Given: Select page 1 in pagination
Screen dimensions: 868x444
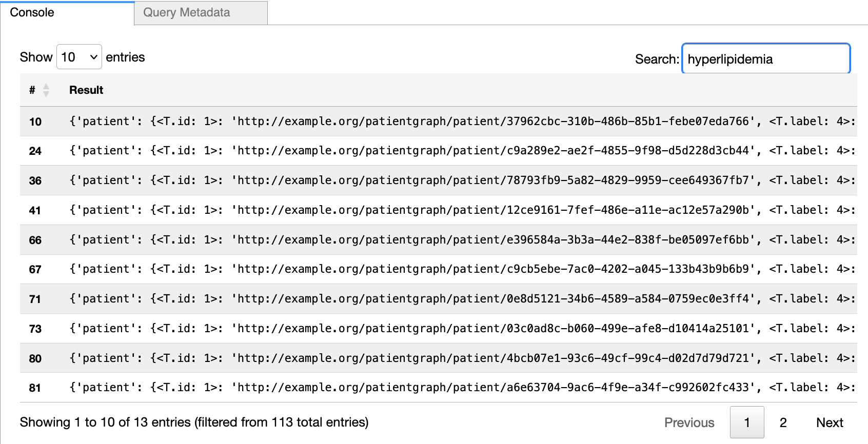Looking at the screenshot, I should click(x=747, y=422).
